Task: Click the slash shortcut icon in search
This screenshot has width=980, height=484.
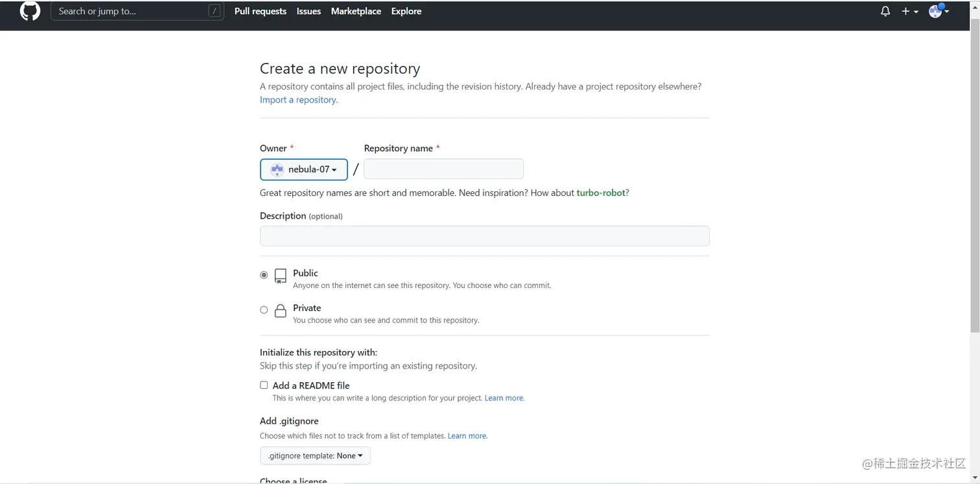Action: point(215,11)
